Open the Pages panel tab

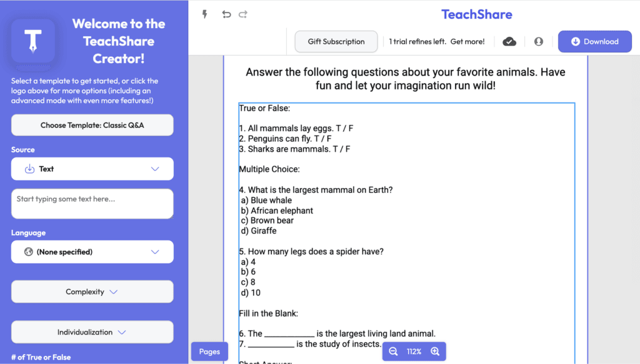click(209, 352)
